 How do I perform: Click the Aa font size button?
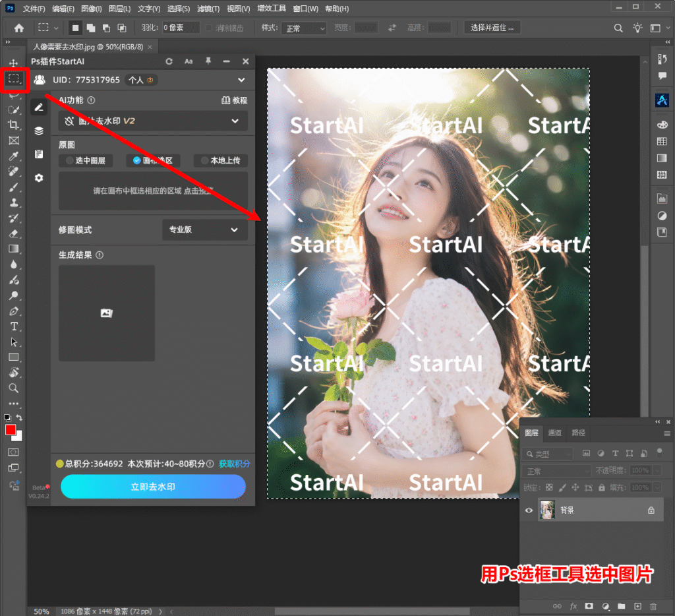[189, 61]
